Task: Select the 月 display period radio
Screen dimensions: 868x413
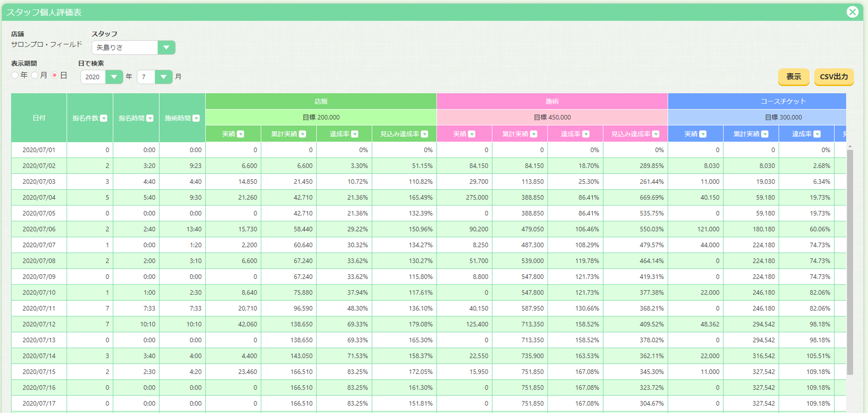Action: pyautogui.click(x=35, y=75)
